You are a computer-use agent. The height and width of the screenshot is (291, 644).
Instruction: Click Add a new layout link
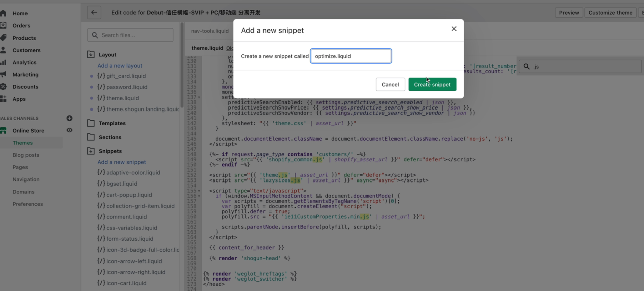pos(120,66)
